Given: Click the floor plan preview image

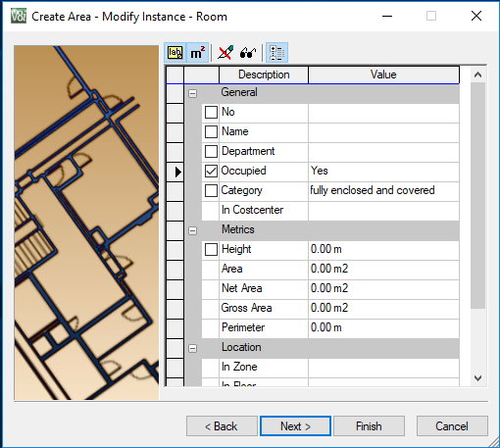Looking at the screenshot, I should tap(86, 223).
